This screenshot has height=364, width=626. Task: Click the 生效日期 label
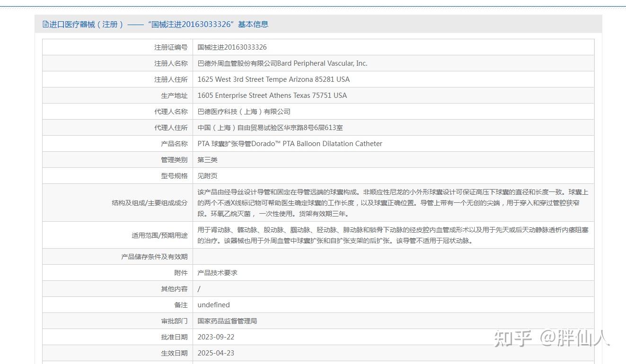coord(174,353)
